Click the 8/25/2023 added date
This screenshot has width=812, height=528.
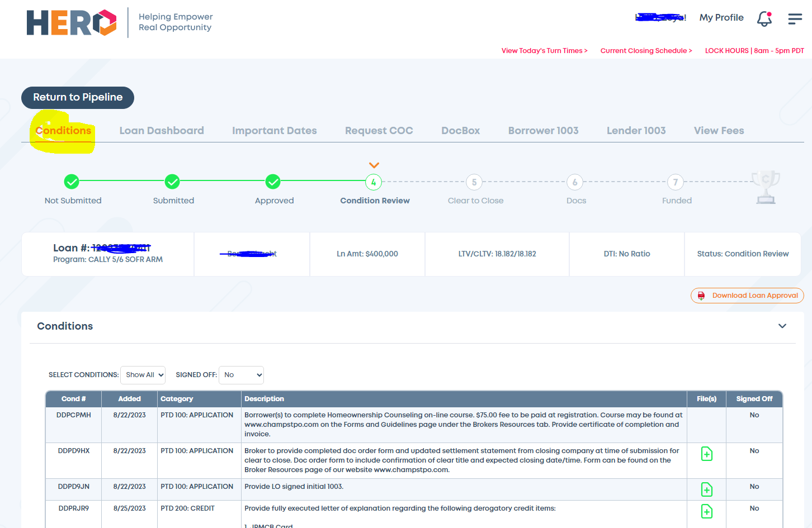click(130, 508)
